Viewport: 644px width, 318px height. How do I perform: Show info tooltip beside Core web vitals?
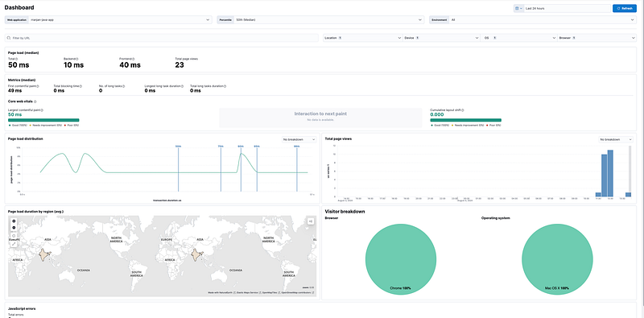click(x=35, y=101)
